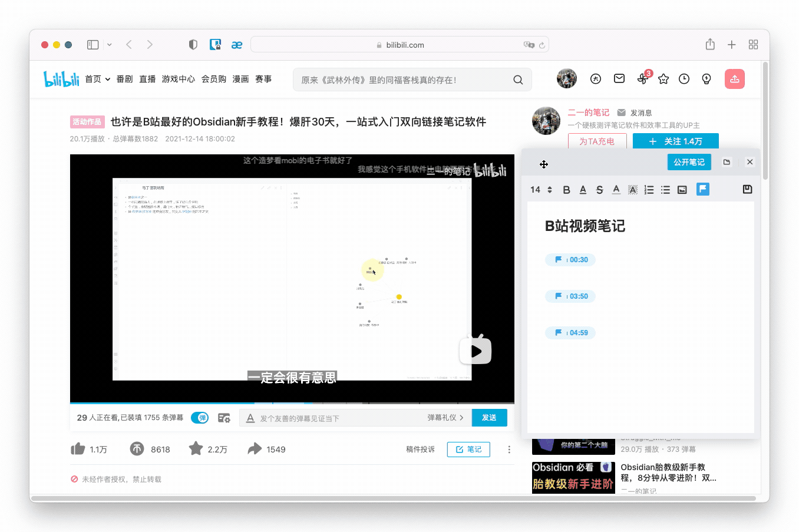
Task: Open dynamics pinwheel icon with badge
Action: click(643, 78)
